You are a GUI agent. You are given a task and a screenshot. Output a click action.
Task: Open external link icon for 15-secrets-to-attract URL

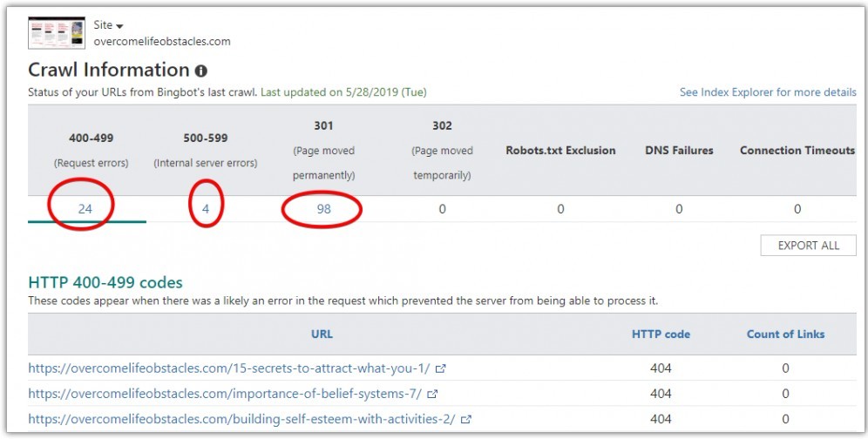coord(441,368)
